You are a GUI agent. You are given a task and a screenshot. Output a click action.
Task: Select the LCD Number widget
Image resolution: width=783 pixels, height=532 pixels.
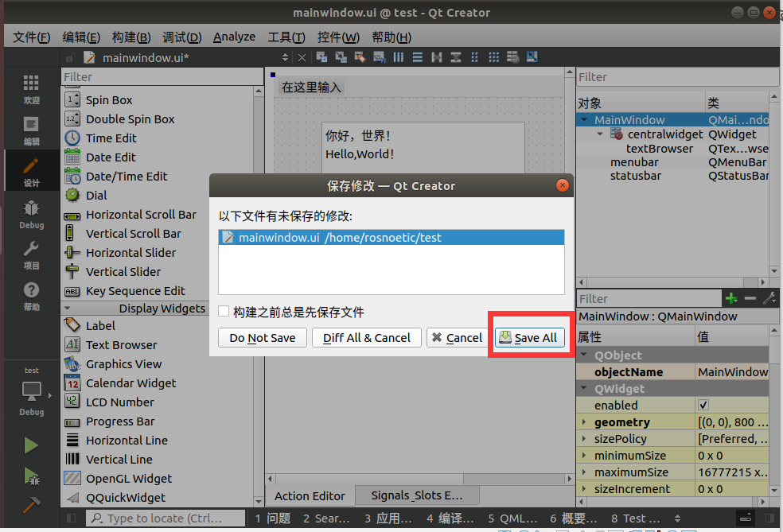[120, 402]
